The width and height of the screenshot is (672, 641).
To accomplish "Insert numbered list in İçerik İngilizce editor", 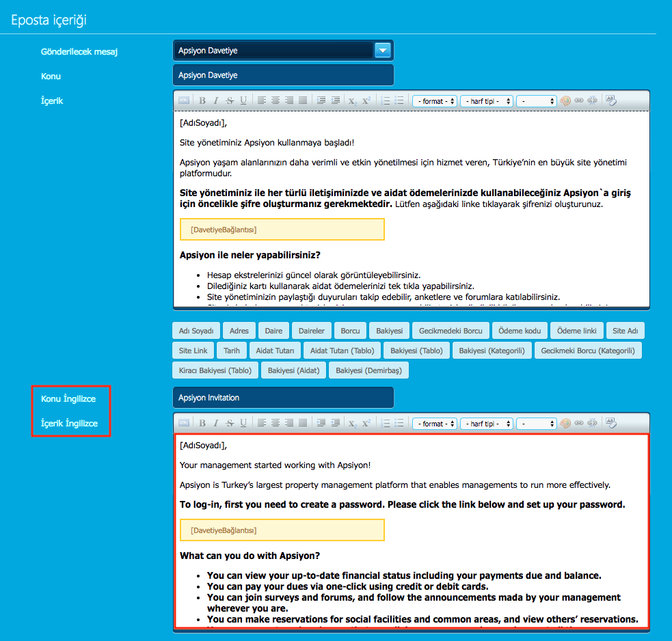I will (x=386, y=423).
